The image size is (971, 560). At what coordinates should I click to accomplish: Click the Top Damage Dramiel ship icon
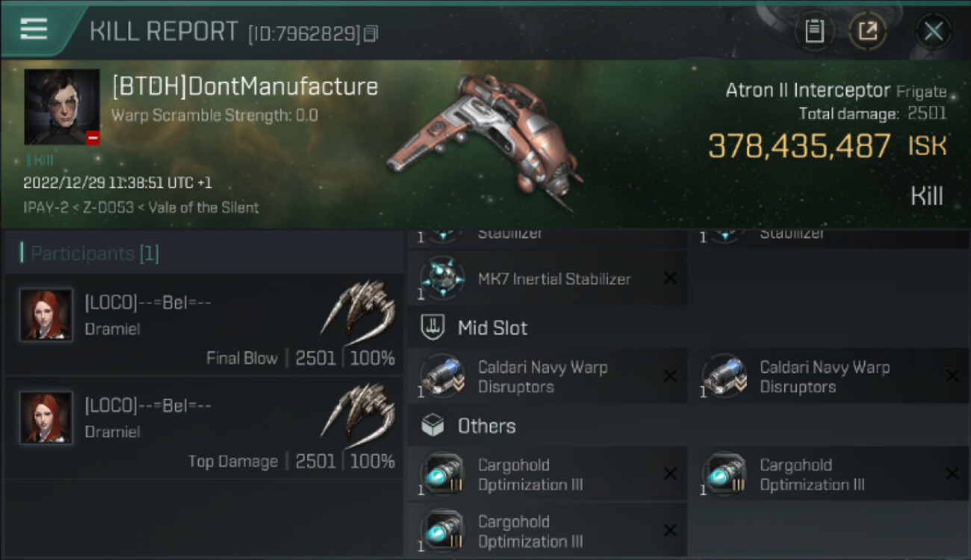359,411
